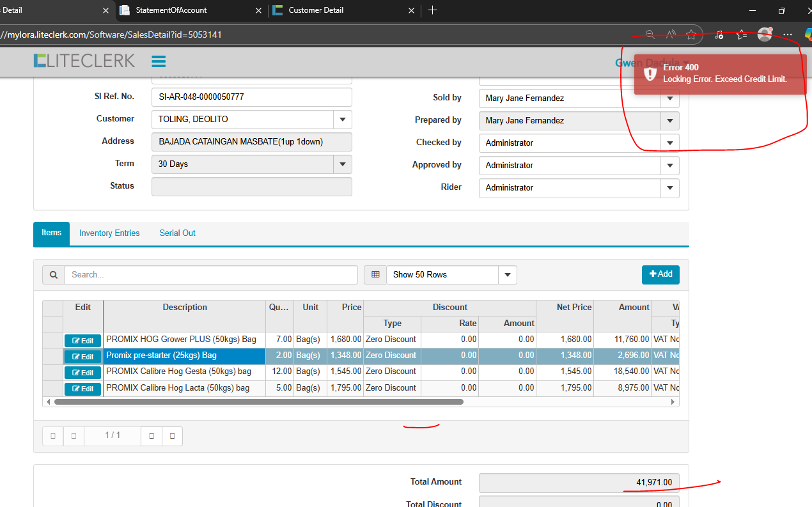This screenshot has height=507, width=812.
Task: Expand the Customer dropdown for TOLING, DEOLITO
Action: point(342,120)
